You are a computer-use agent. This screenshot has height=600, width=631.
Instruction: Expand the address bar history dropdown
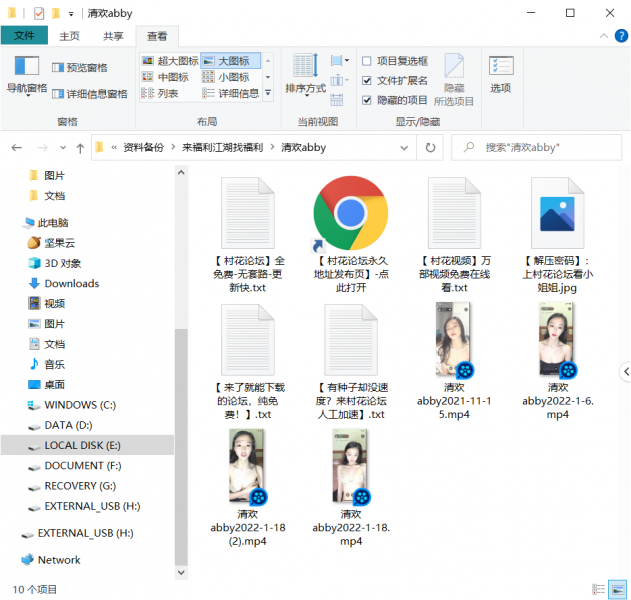[407, 147]
